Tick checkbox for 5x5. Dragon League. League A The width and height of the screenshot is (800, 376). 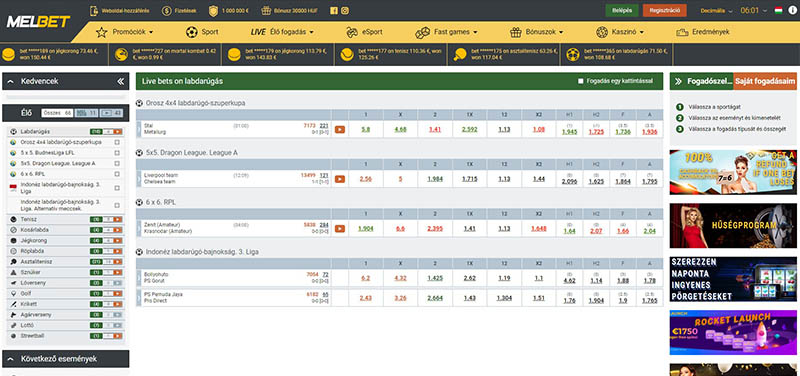point(117,164)
